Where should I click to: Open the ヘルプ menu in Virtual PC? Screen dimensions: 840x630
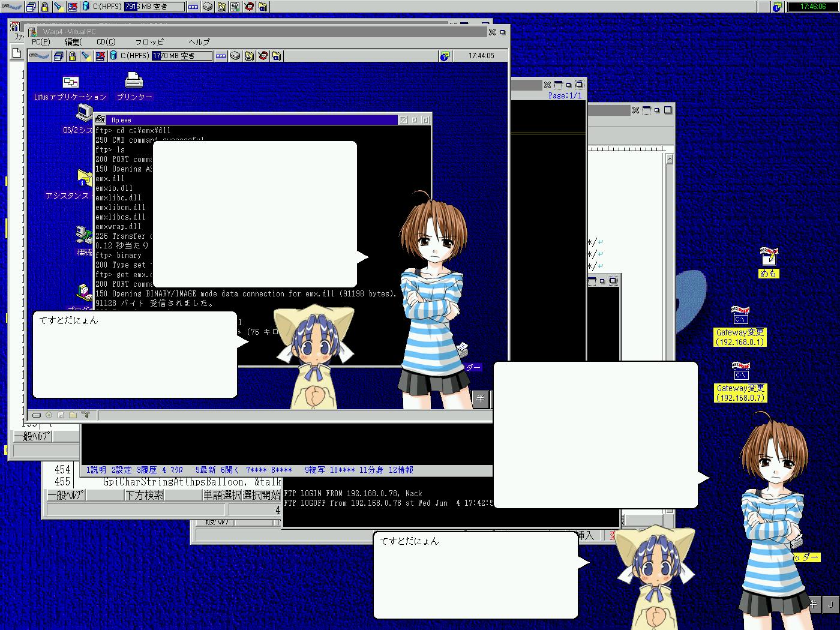(199, 42)
